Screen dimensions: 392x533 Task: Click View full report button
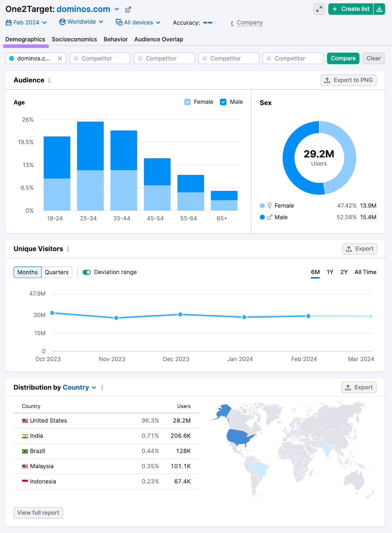coord(38,513)
